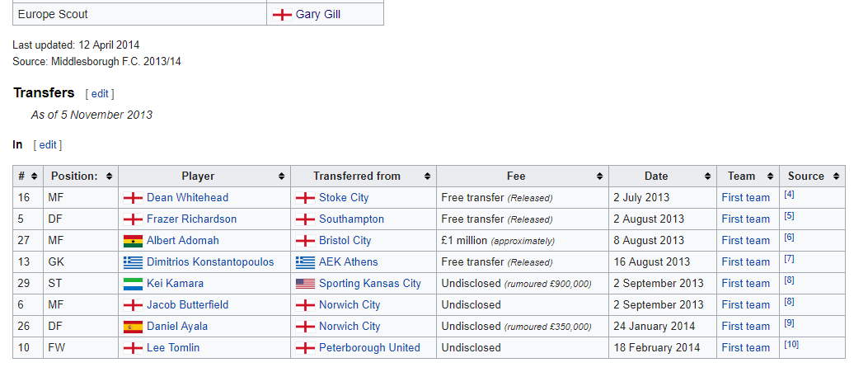Screen dimensions: 868x372
Task: Sort the table by Player column
Action: tap(282, 177)
